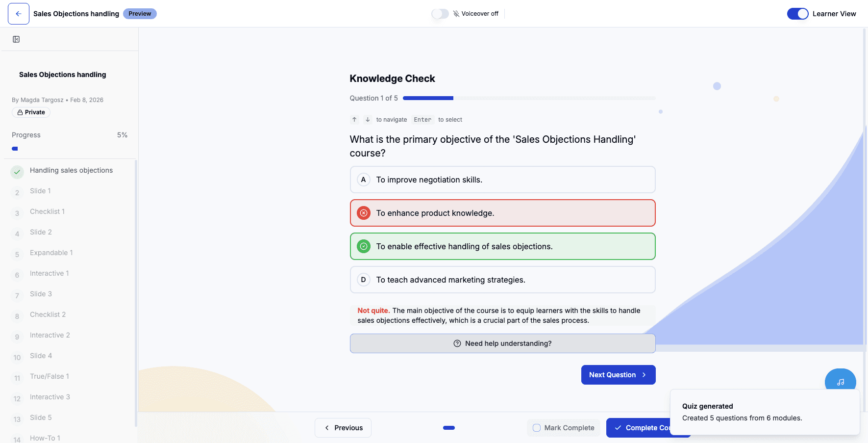Click the quiz progress bar
This screenshot has width=868, height=443.
click(528, 98)
